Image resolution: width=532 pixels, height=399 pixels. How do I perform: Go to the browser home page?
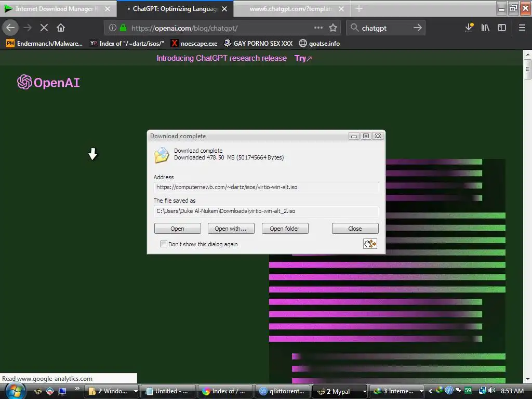[61, 28]
